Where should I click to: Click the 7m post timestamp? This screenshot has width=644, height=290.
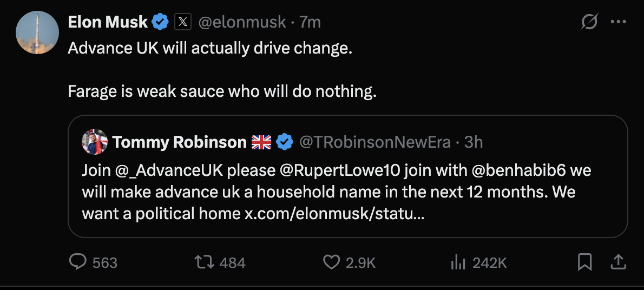(x=310, y=22)
